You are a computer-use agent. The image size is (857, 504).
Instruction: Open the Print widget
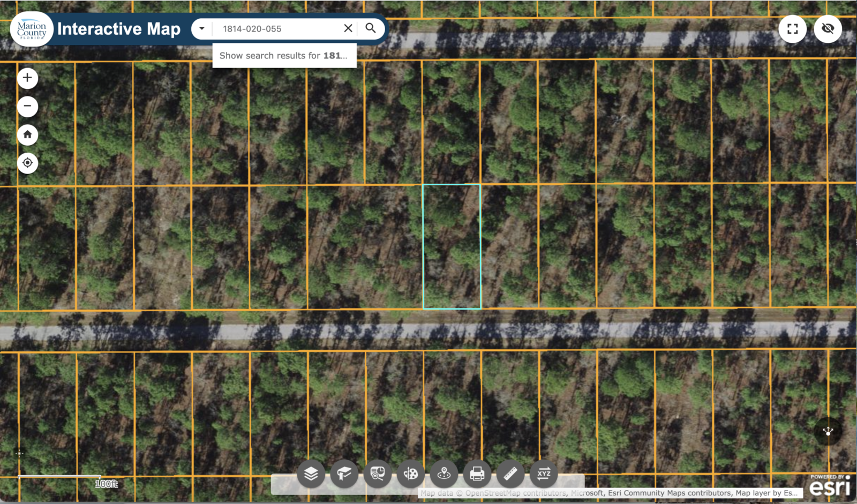(x=477, y=474)
